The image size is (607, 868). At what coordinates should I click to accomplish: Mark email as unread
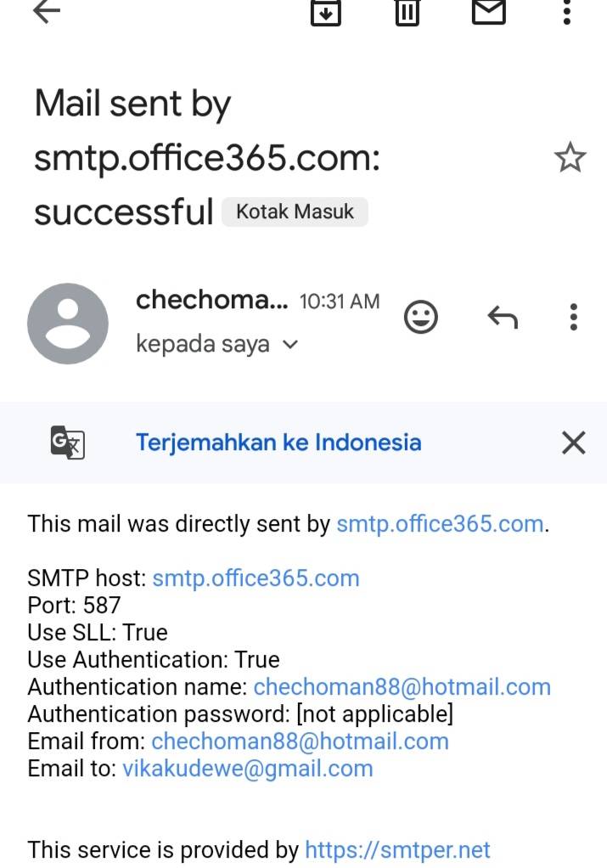(x=488, y=11)
